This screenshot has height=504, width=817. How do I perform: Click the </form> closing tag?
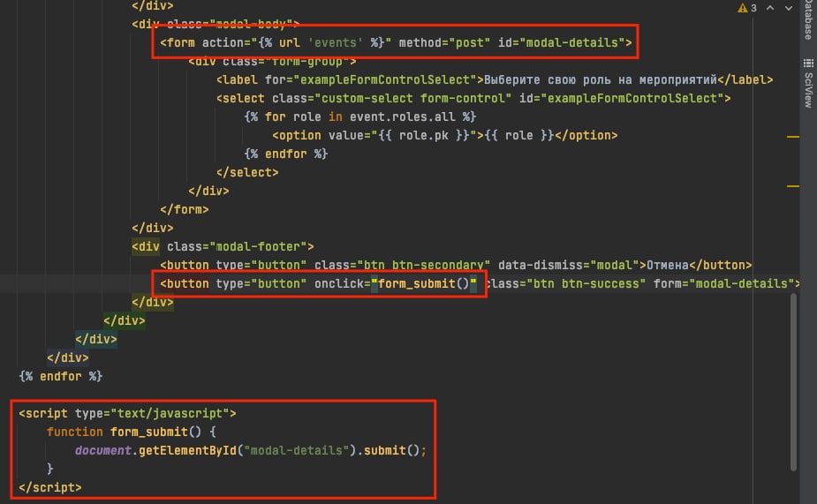coord(185,209)
